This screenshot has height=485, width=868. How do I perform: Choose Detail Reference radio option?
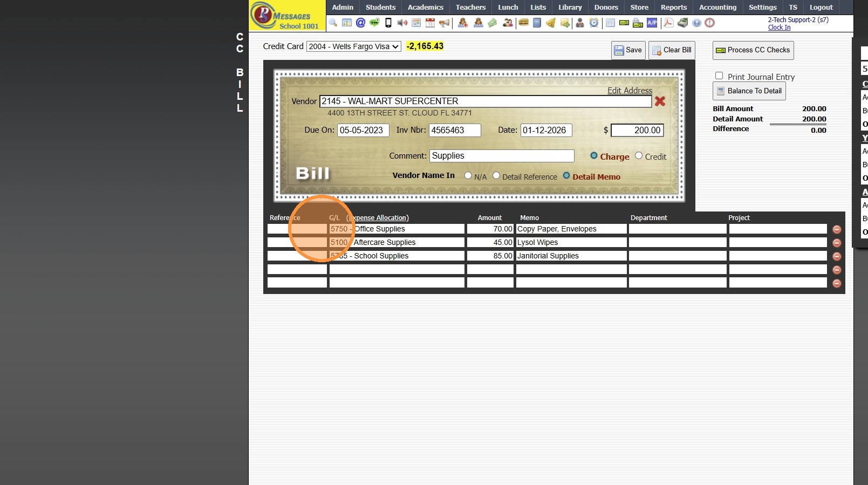point(496,175)
